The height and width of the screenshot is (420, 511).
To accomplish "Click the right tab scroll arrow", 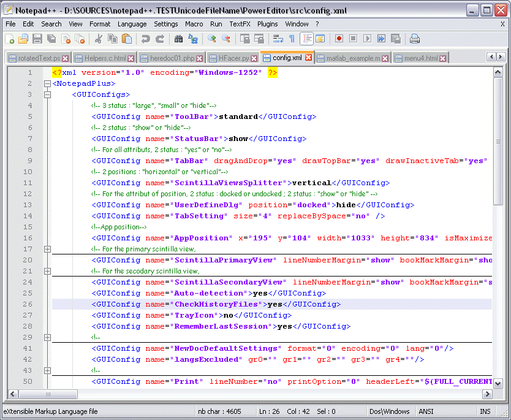I will pos(501,56).
